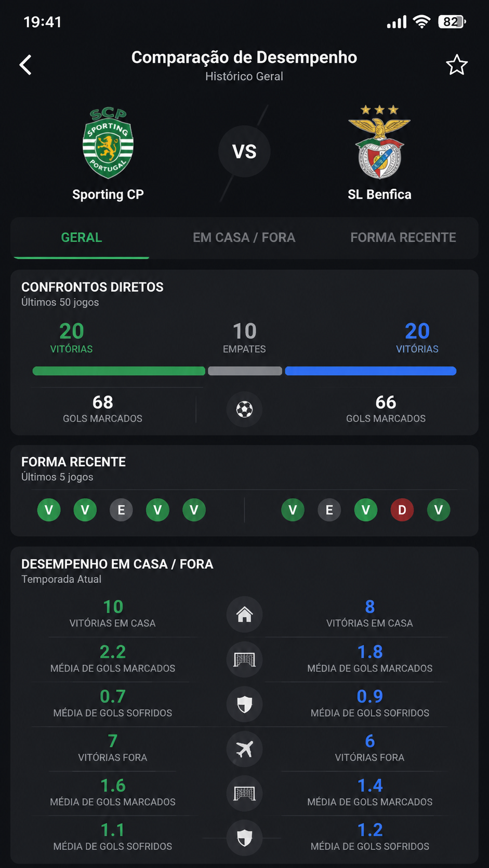Switch to the EM CASA / FORA tab
Viewport: 489px width, 868px height.
[244, 237]
